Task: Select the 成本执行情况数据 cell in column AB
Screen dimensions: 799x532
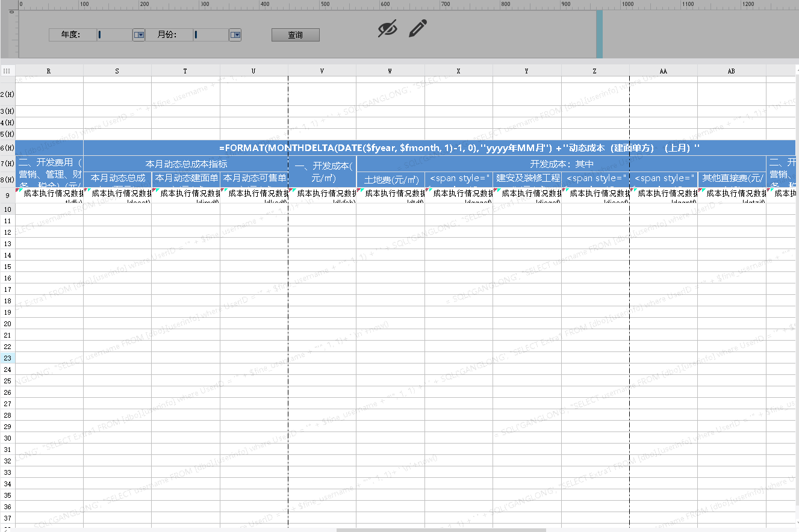Action: click(732, 195)
